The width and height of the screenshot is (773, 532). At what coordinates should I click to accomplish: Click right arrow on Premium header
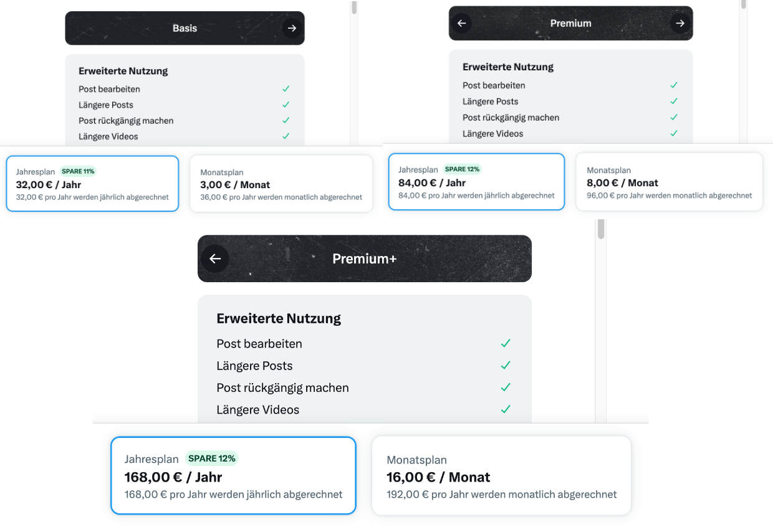coord(680,23)
